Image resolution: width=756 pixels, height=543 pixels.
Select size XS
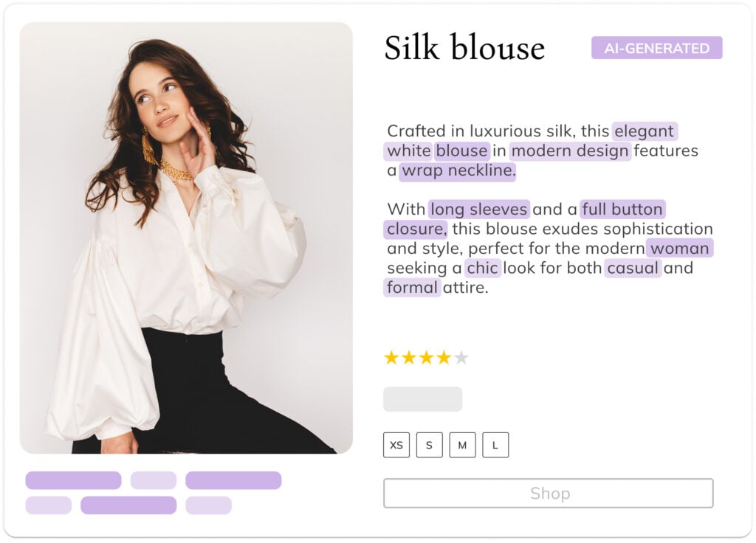(x=396, y=445)
